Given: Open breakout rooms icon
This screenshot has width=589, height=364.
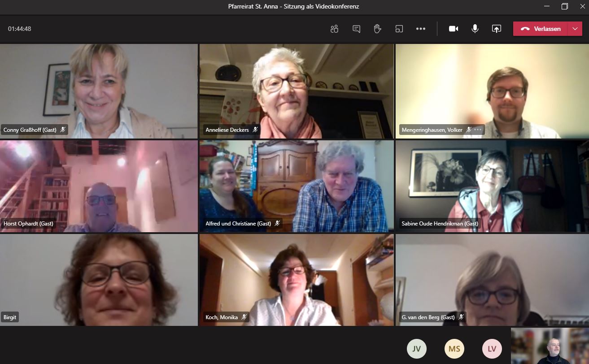Looking at the screenshot, I should [x=399, y=29].
